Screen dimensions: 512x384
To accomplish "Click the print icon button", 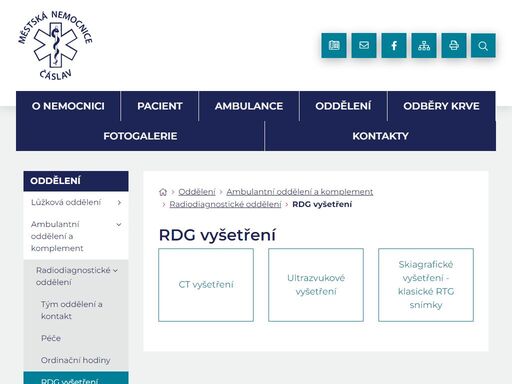I will tap(454, 45).
